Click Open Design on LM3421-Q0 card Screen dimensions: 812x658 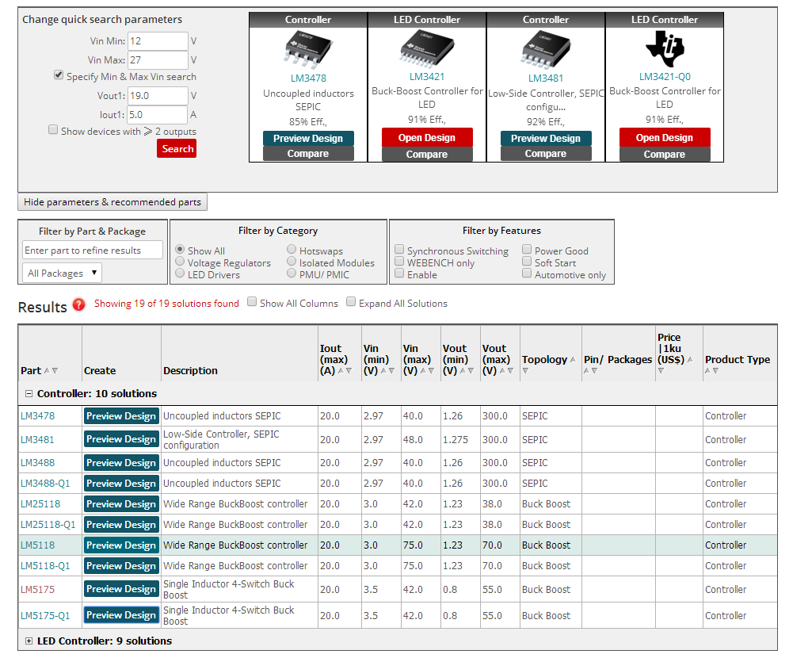pos(665,138)
